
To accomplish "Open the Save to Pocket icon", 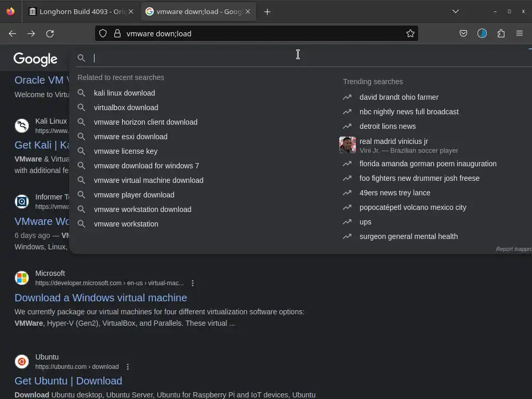I will tap(463, 33).
